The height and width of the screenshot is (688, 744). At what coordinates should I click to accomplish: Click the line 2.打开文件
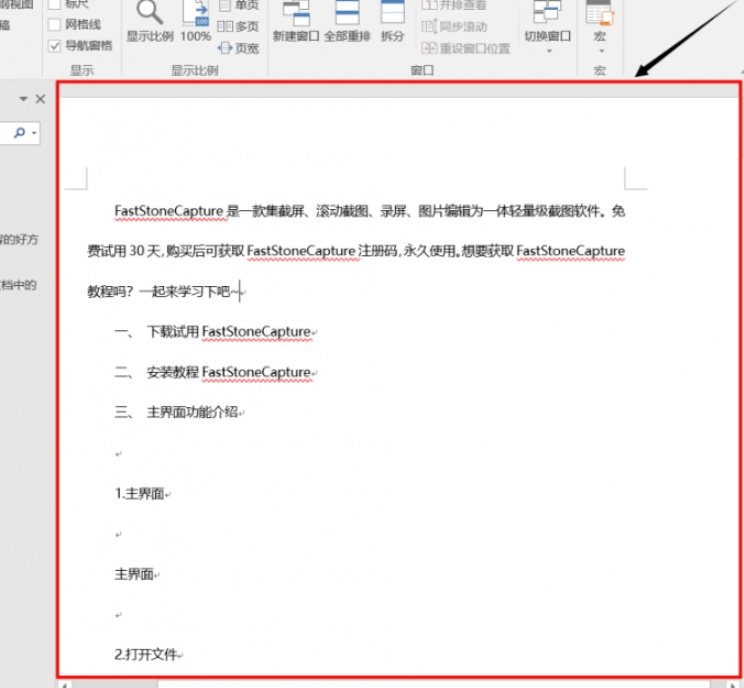(x=146, y=654)
